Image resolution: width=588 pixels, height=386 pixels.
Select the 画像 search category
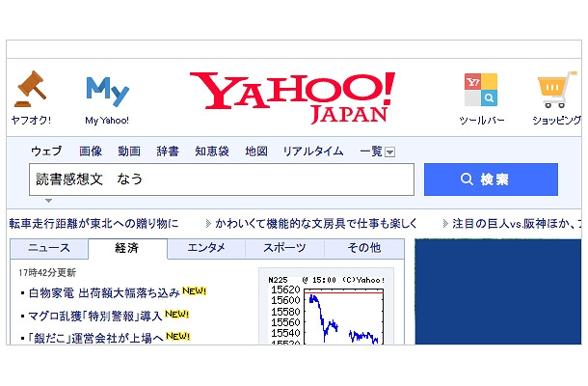[x=91, y=151]
